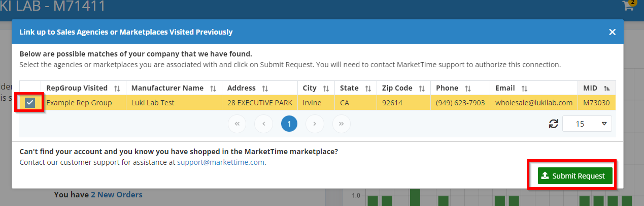This screenshot has width=644, height=206.
Task: Select the Irvine city cell
Action: click(316, 103)
